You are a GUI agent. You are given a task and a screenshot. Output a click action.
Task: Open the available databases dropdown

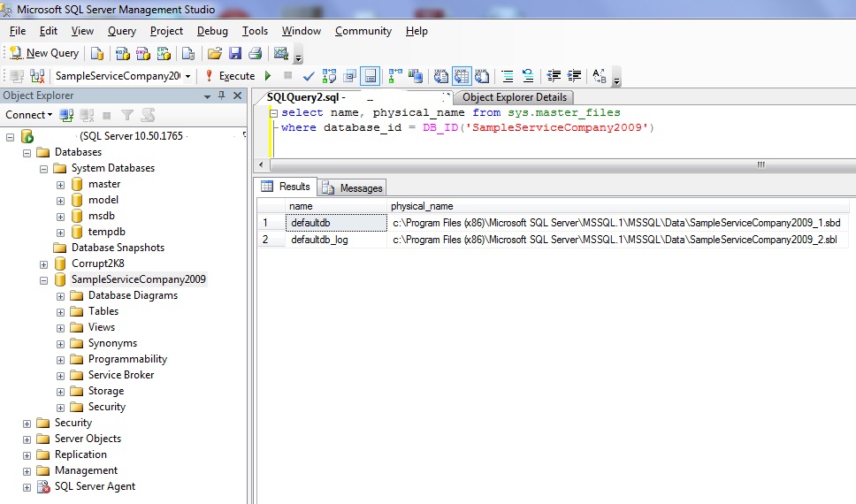pyautogui.click(x=187, y=76)
